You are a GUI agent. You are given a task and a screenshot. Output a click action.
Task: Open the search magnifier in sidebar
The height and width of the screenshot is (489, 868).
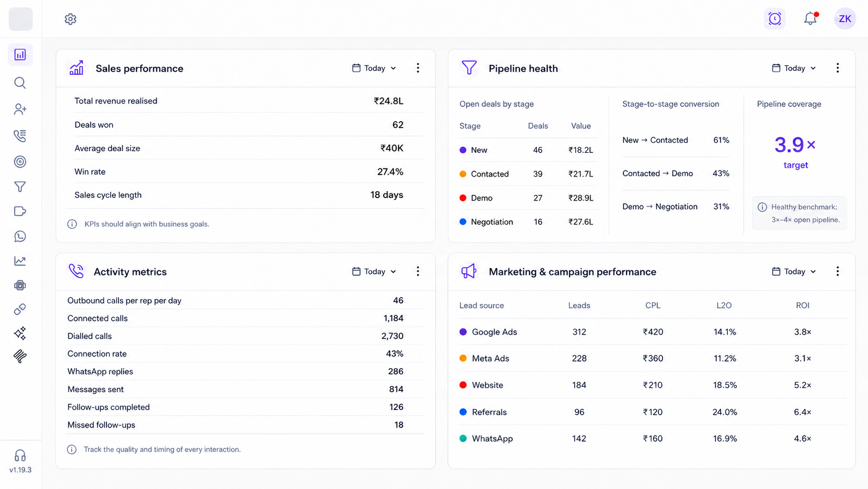tap(20, 83)
